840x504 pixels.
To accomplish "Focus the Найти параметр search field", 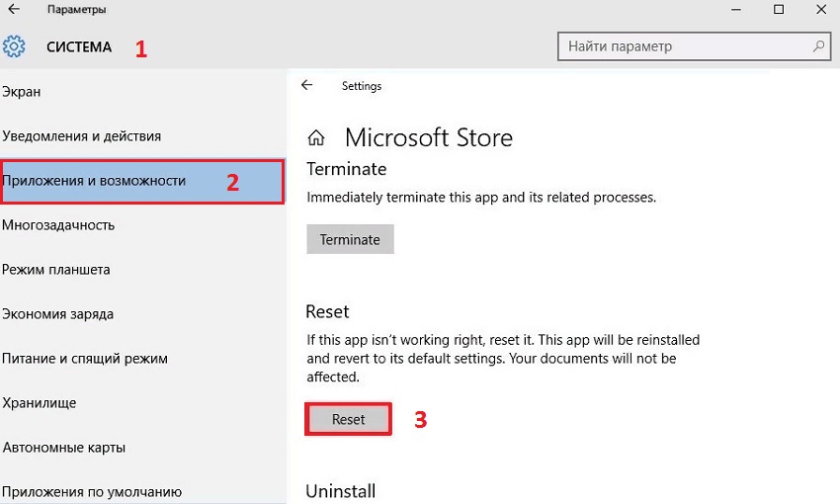I will tap(694, 46).
